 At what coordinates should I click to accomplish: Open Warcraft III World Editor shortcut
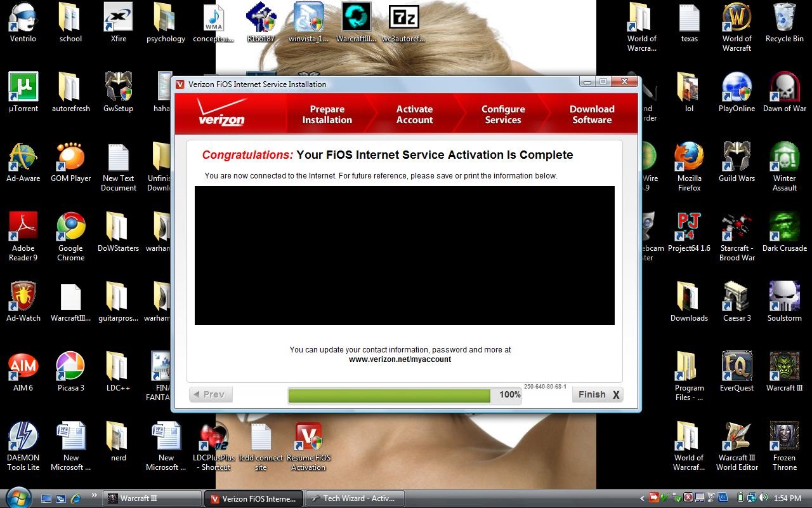(737, 446)
